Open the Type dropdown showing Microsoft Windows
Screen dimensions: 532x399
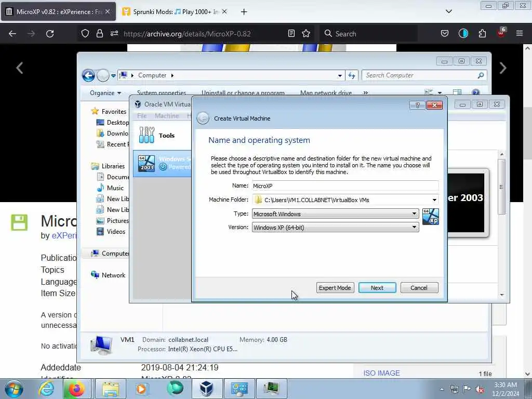pyautogui.click(x=335, y=214)
